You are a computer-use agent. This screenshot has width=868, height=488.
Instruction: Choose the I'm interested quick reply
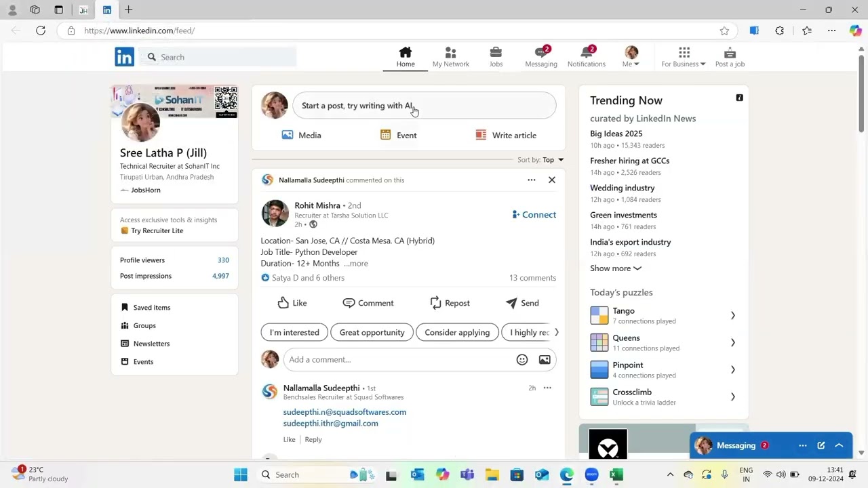tap(294, 332)
